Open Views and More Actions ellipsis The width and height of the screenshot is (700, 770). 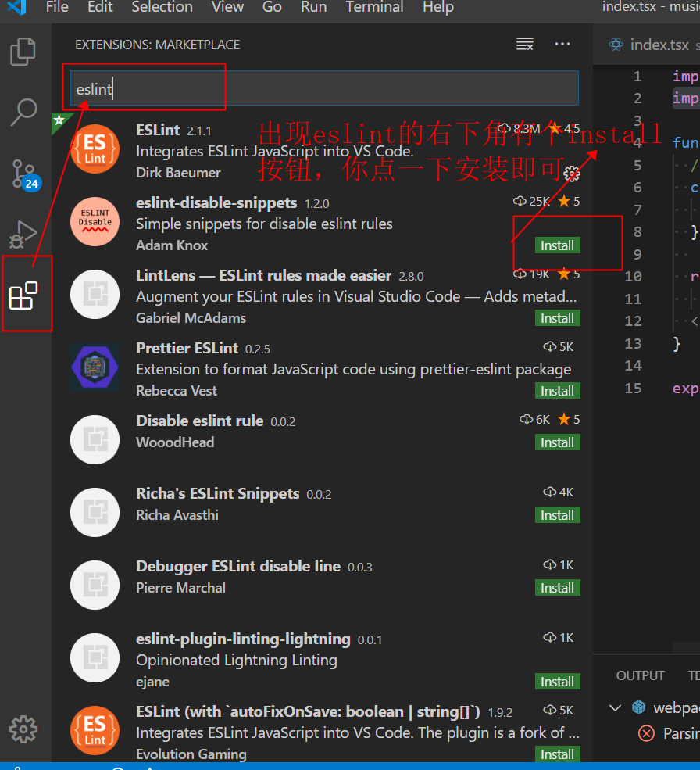click(562, 45)
